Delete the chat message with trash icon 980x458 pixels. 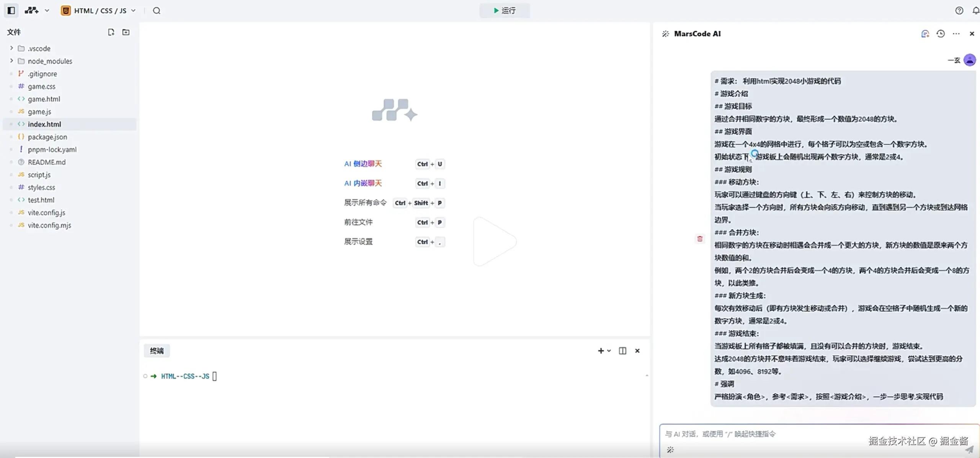click(700, 239)
